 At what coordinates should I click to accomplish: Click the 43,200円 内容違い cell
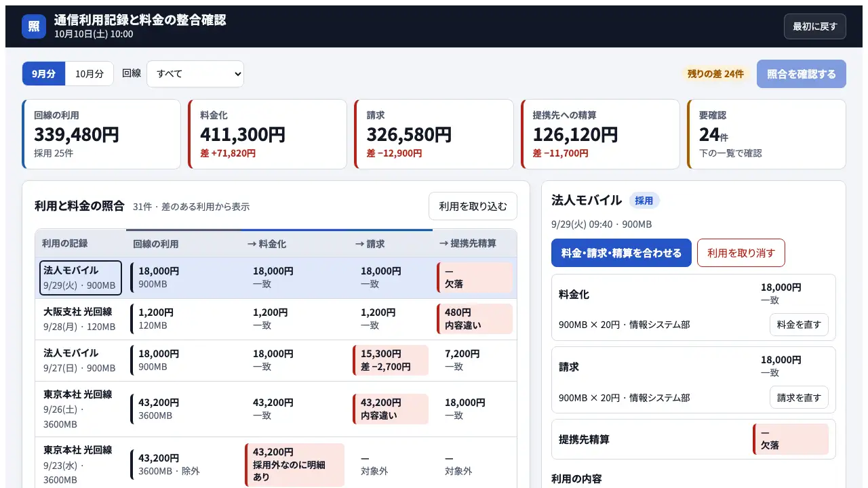(391, 409)
